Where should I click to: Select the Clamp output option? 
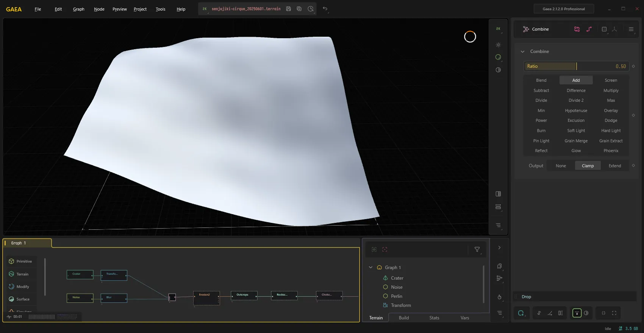(x=588, y=166)
